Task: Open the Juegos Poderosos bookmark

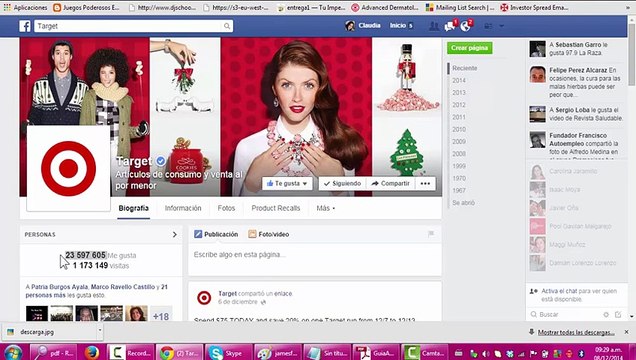Action: [86, 7]
